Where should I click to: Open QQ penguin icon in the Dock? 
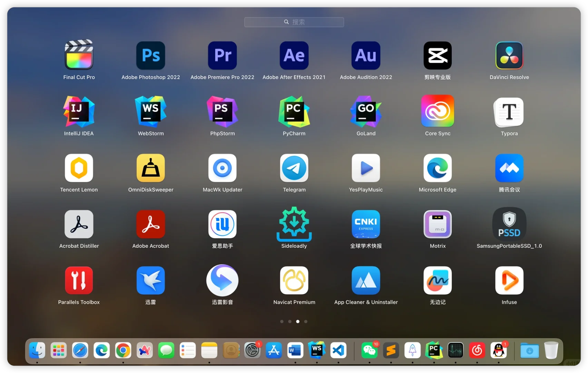click(499, 351)
